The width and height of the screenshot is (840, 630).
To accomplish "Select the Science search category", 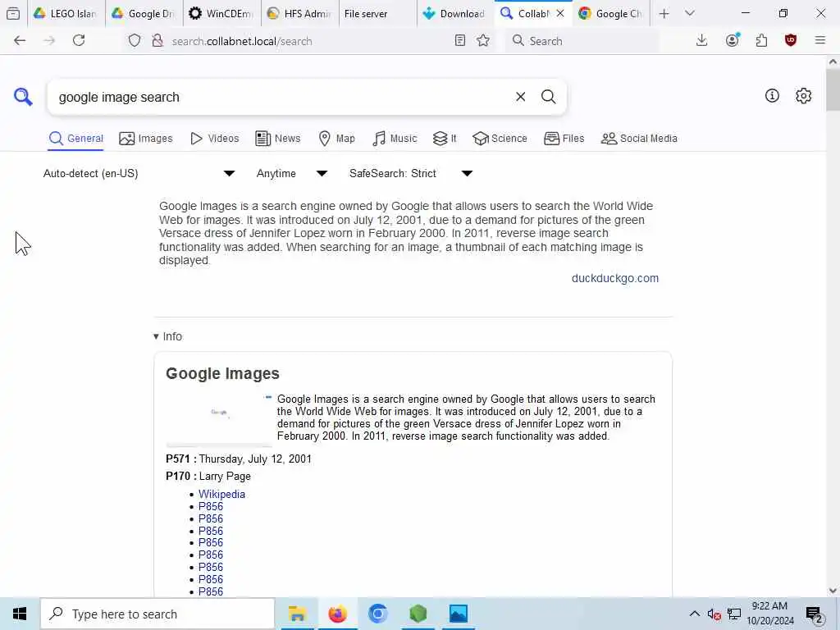I will [x=500, y=139].
